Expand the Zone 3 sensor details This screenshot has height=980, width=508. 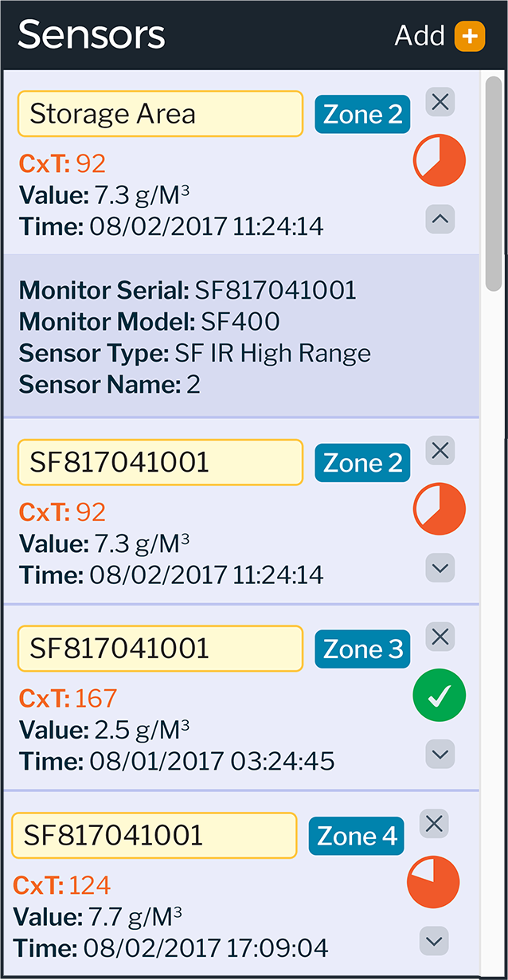440,754
